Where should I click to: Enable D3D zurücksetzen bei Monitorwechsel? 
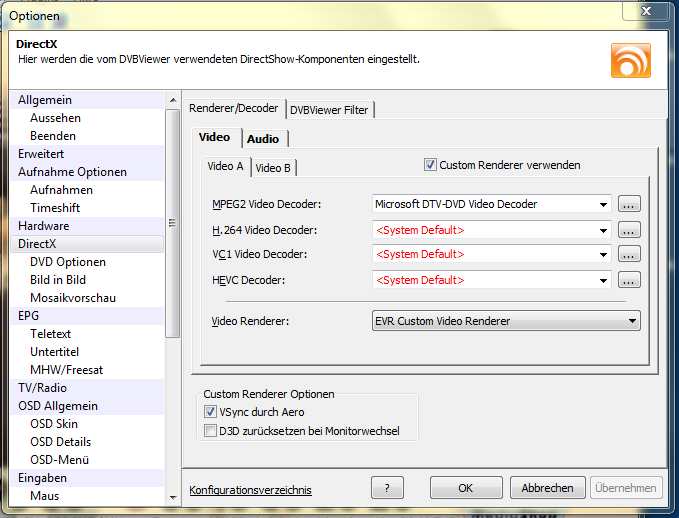click(x=210, y=431)
